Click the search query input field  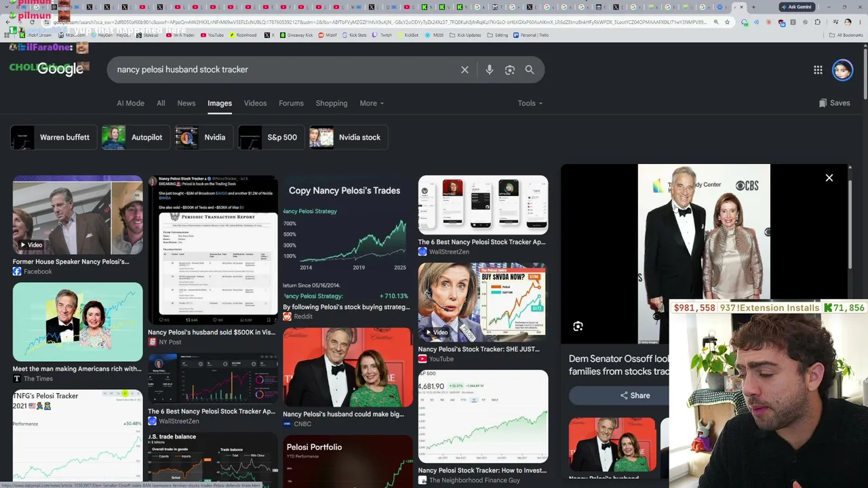click(285, 70)
